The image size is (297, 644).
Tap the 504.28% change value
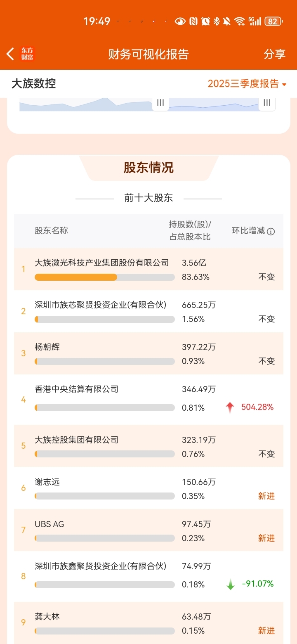tap(257, 407)
